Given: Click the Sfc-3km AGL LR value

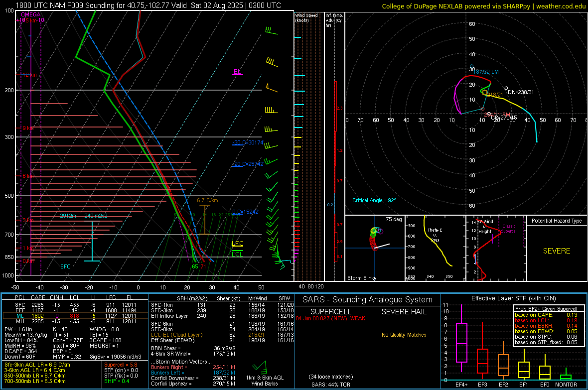Looking at the screenshot, I should 37,365.
